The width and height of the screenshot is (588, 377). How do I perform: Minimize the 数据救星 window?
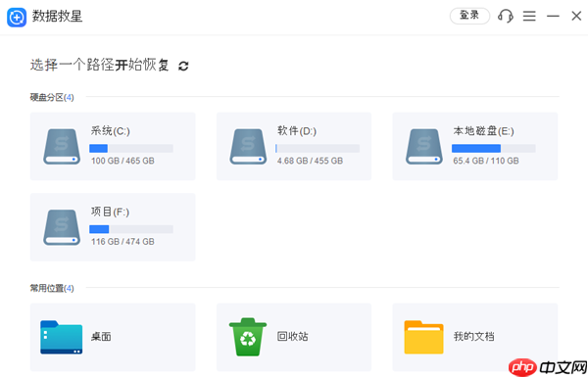click(553, 16)
